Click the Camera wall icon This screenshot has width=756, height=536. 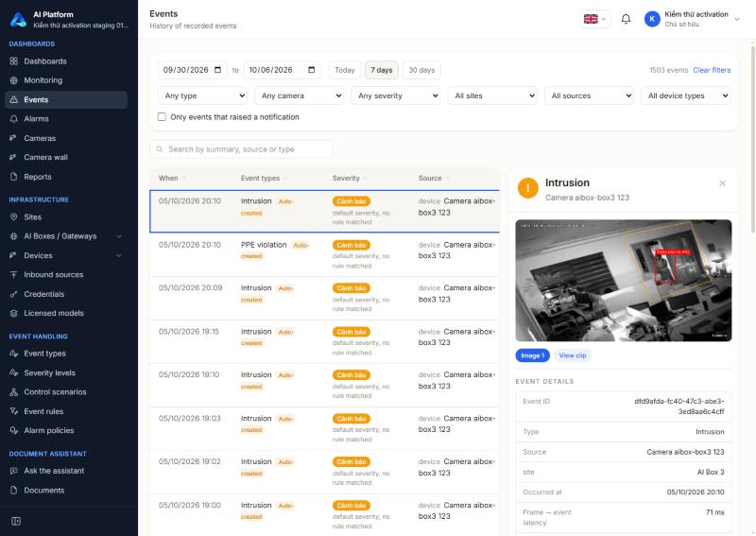click(x=14, y=157)
